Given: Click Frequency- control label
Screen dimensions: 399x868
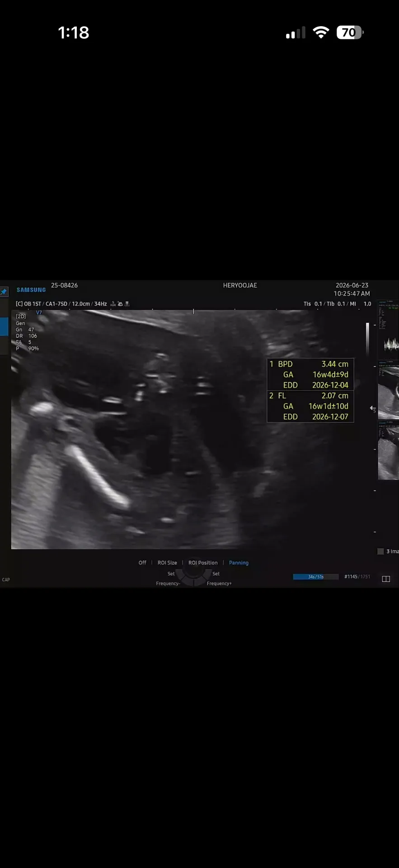Looking at the screenshot, I should coord(168,584).
